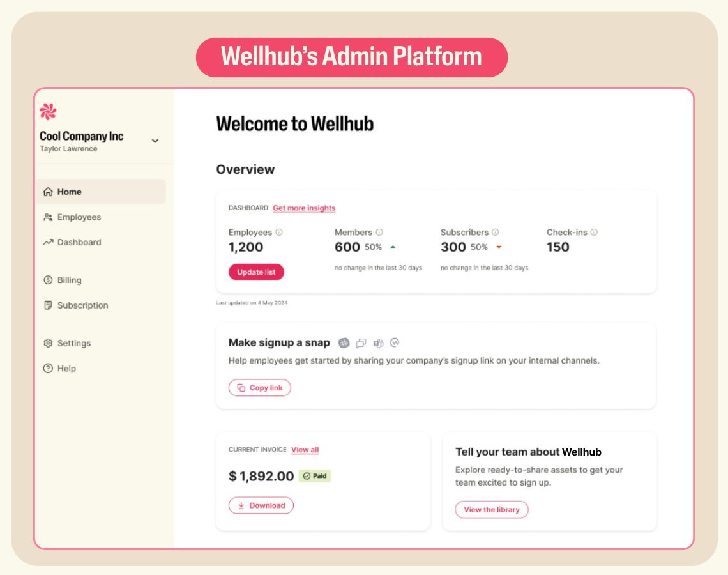Screen dimensions: 728x575
Task: Click the Slack icon in the signup section
Action: tap(343, 342)
